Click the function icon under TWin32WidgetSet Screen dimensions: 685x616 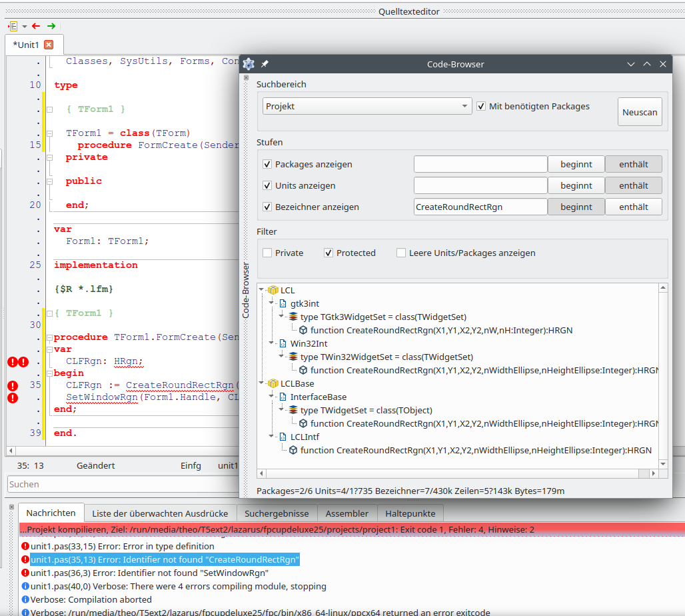point(303,370)
